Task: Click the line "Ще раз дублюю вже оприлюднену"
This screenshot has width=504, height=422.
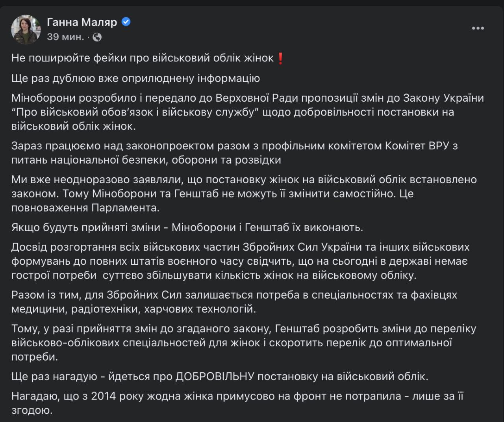Action: pyautogui.click(x=135, y=78)
